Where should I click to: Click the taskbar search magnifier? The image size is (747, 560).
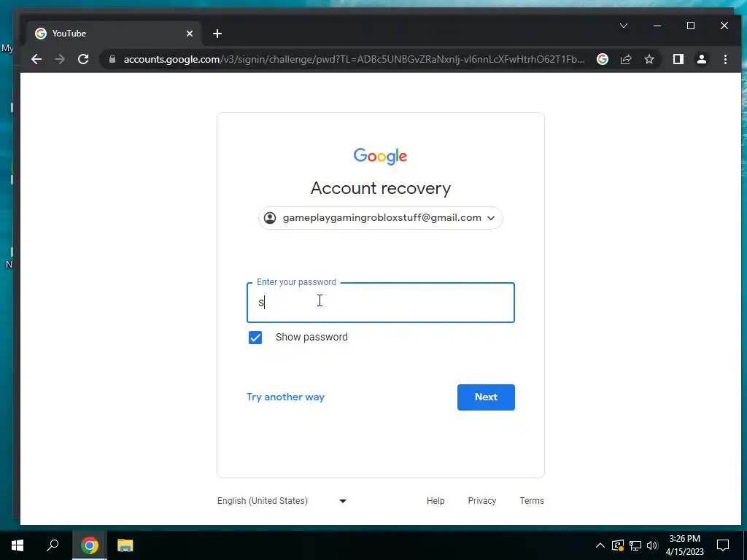click(53, 545)
